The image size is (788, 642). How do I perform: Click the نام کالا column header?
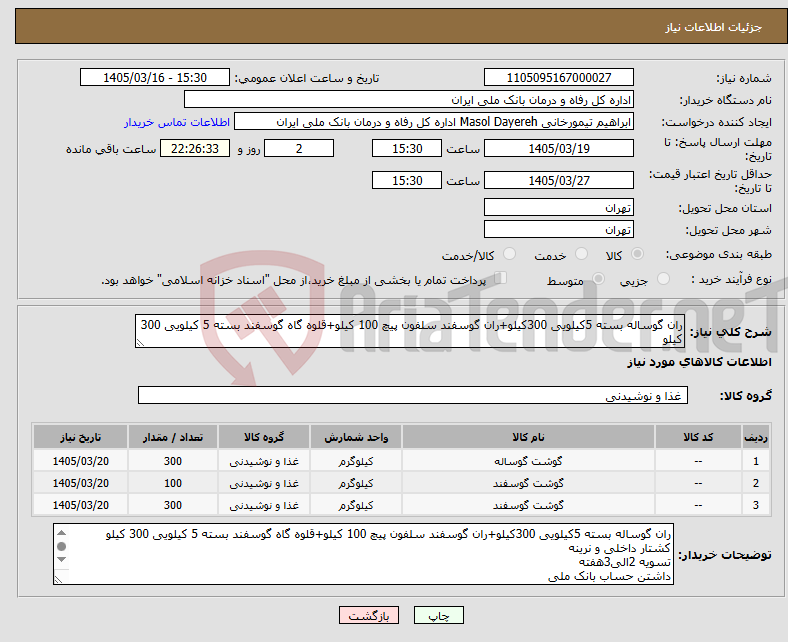pos(528,437)
